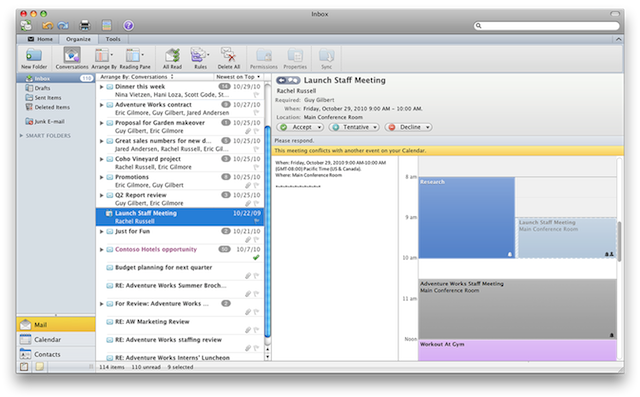This screenshot has height=397, width=640.
Task: Open the Arrange By ribbon dropdown
Action: pyautogui.click(x=104, y=58)
